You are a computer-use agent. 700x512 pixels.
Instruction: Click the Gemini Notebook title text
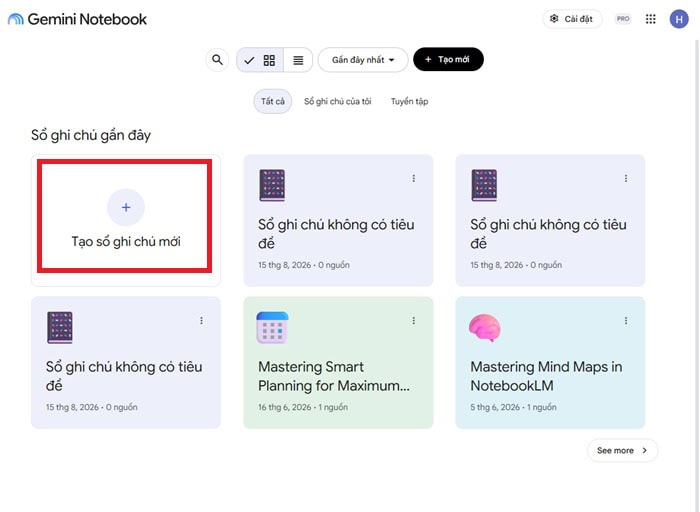[87, 19]
